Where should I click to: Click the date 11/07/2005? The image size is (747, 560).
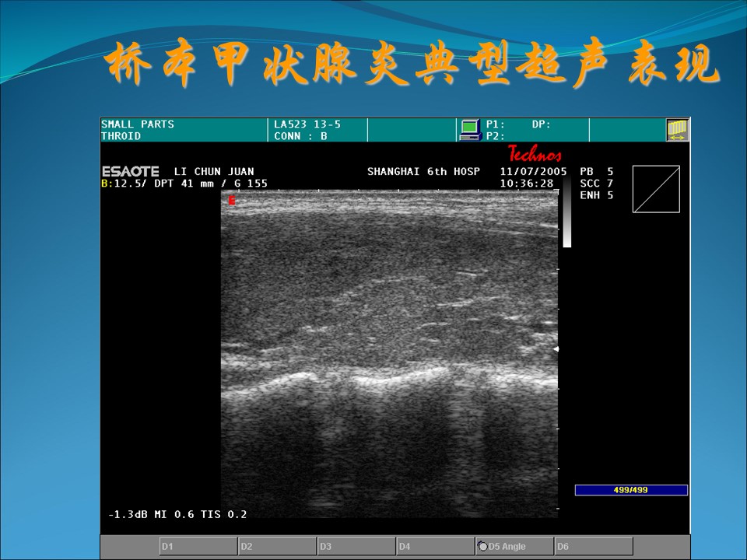pos(533,171)
